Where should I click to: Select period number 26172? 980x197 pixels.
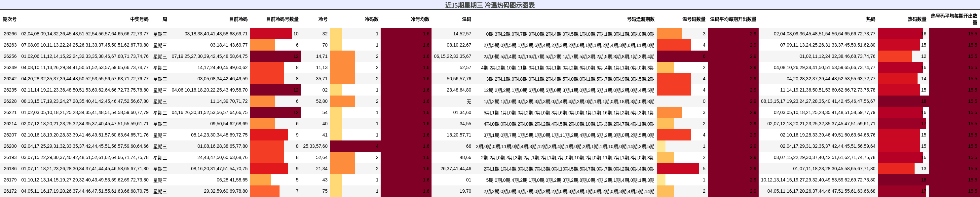tap(10, 191)
